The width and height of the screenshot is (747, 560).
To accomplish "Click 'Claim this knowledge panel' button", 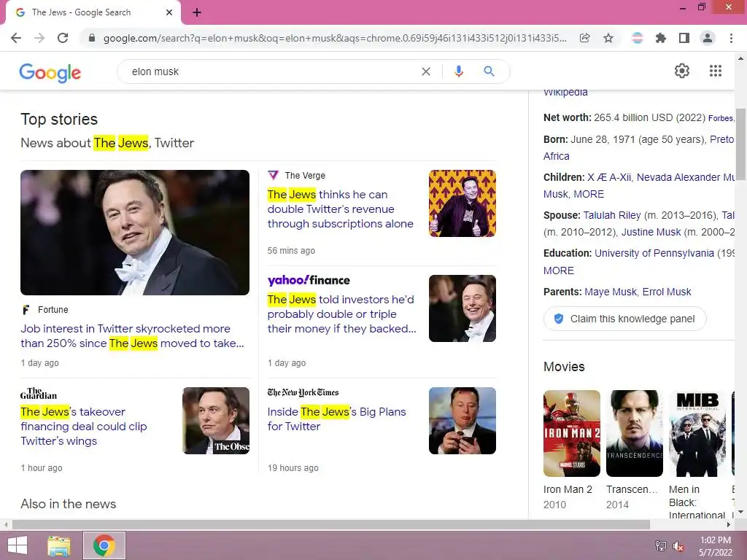I will 625,319.
